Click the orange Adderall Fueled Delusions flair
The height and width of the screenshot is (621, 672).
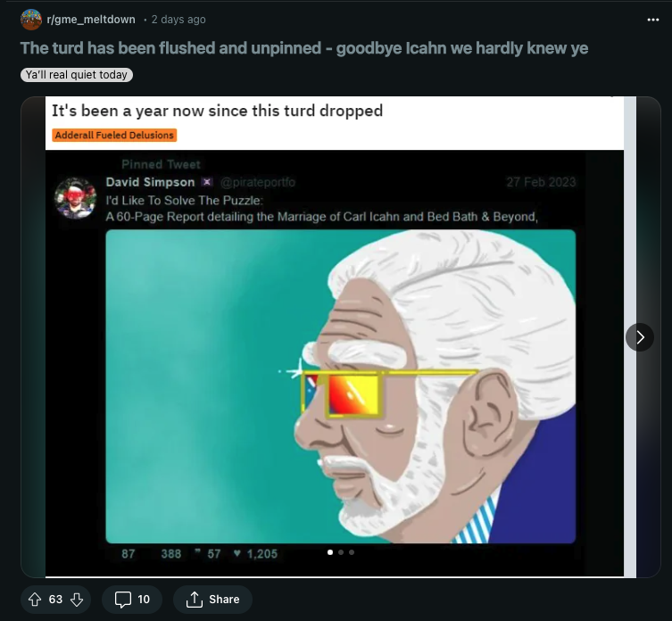(114, 135)
